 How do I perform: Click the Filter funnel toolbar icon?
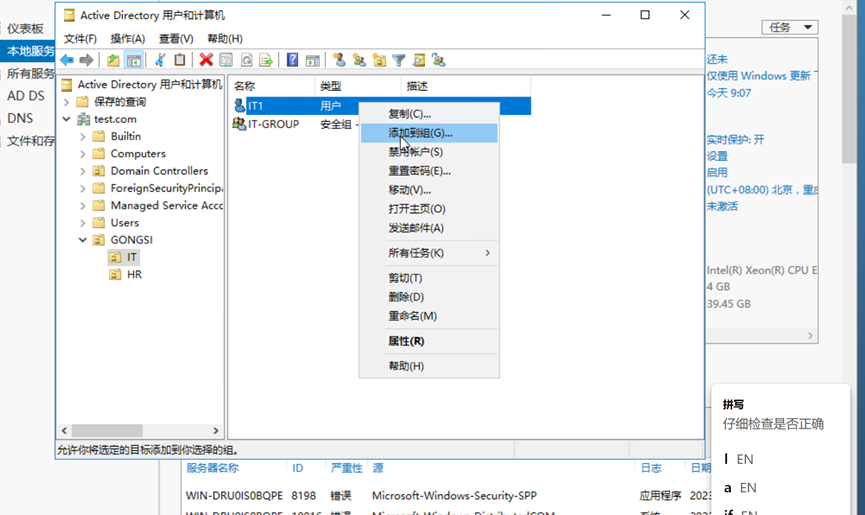pyautogui.click(x=399, y=60)
